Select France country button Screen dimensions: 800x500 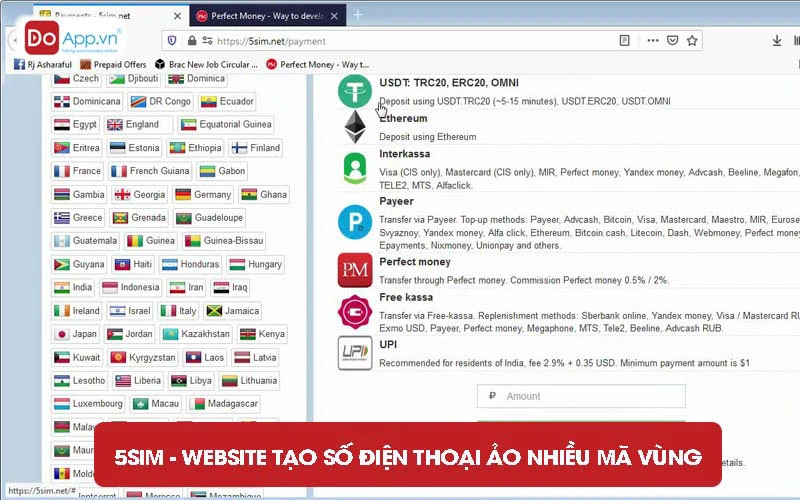(x=78, y=171)
